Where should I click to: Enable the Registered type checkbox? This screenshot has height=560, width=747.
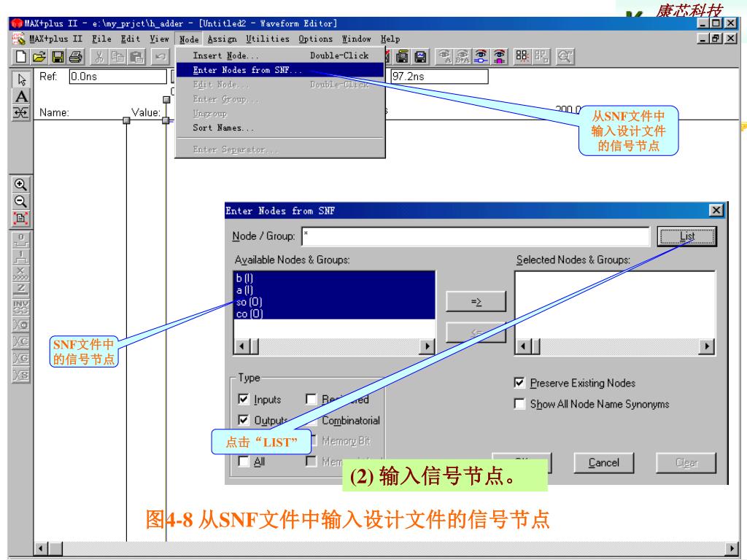point(311,399)
